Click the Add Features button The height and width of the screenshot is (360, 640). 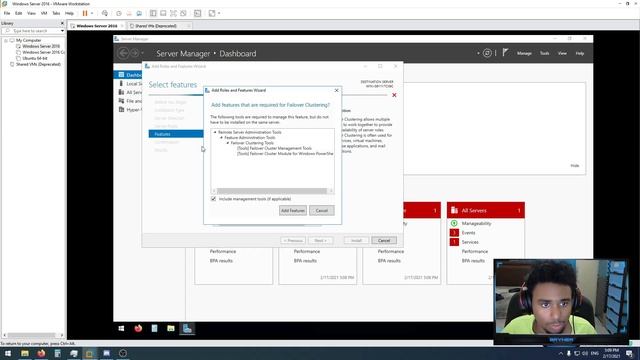coord(293,211)
